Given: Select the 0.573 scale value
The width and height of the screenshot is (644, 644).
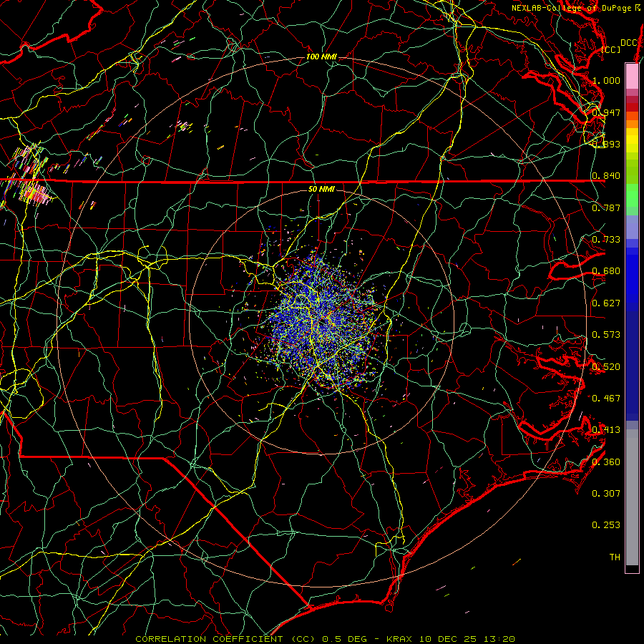Looking at the screenshot, I should (x=606, y=335).
